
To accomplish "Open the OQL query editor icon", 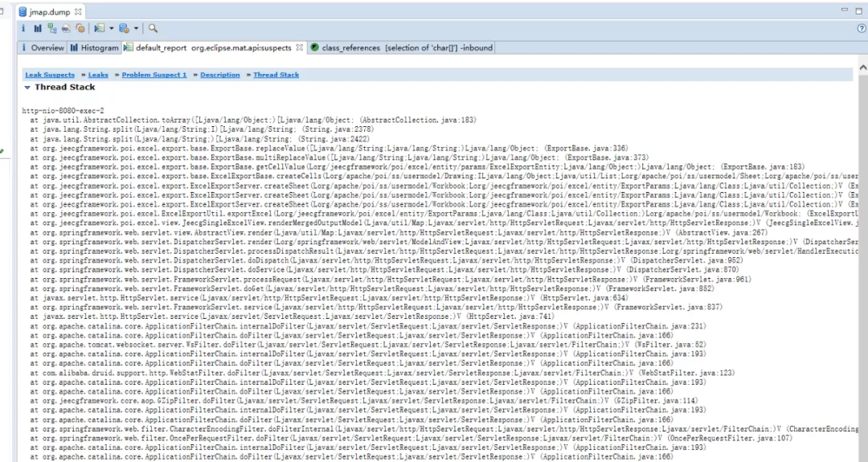I will pos(66,28).
